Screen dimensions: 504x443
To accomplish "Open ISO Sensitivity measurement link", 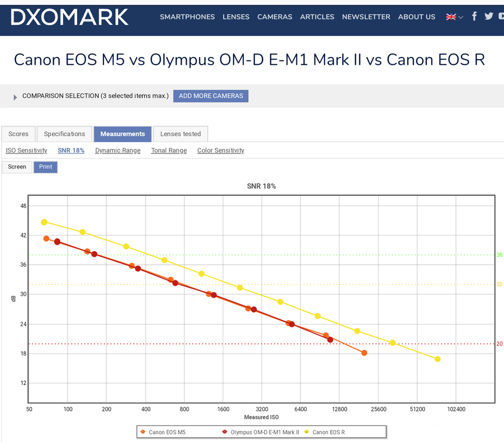I will (27, 151).
